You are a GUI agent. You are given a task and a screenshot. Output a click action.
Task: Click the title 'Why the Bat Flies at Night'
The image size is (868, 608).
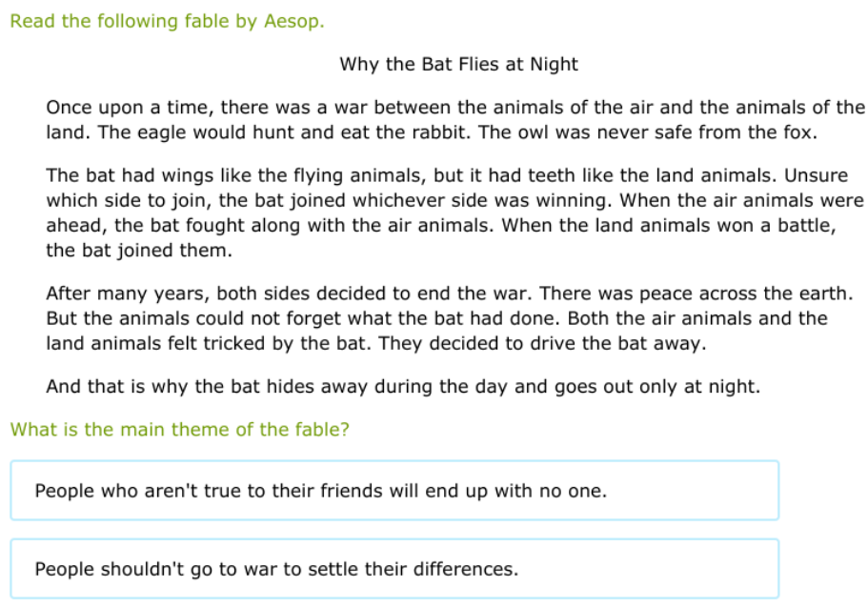click(458, 65)
